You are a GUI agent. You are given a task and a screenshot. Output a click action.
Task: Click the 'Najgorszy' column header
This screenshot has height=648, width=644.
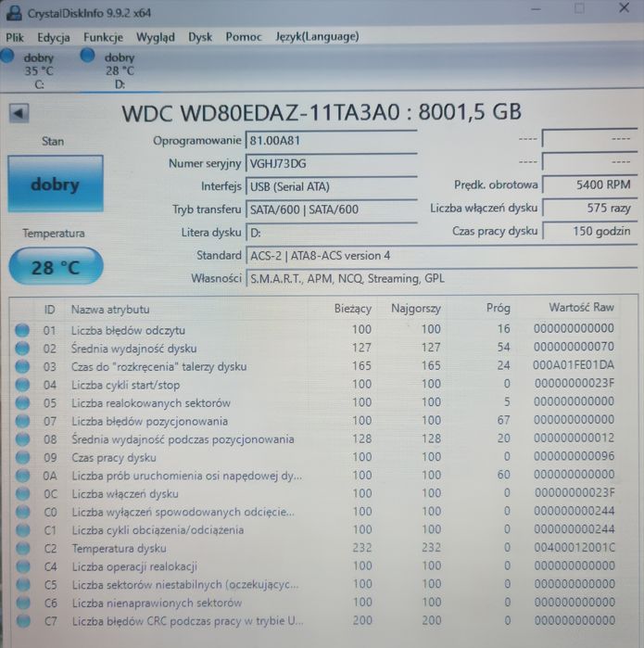[x=416, y=309]
